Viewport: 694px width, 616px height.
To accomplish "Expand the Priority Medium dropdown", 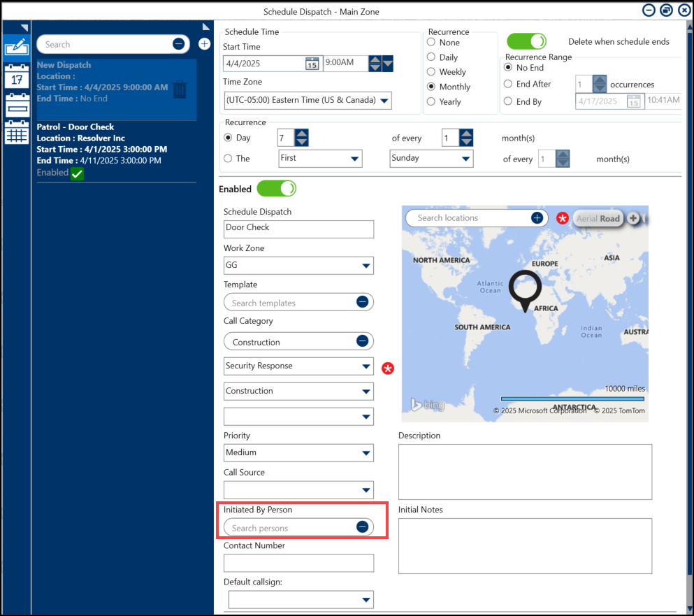I will point(366,453).
